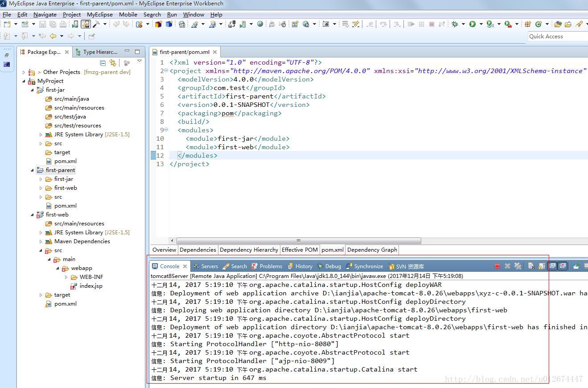Click the hammer build tool icon
588x388 pixels.
pos(96,24)
